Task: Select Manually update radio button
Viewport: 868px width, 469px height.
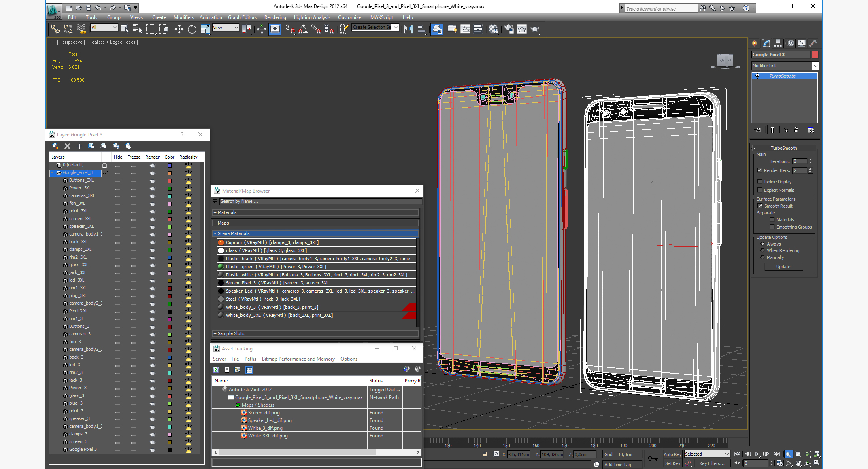Action: 762,257
